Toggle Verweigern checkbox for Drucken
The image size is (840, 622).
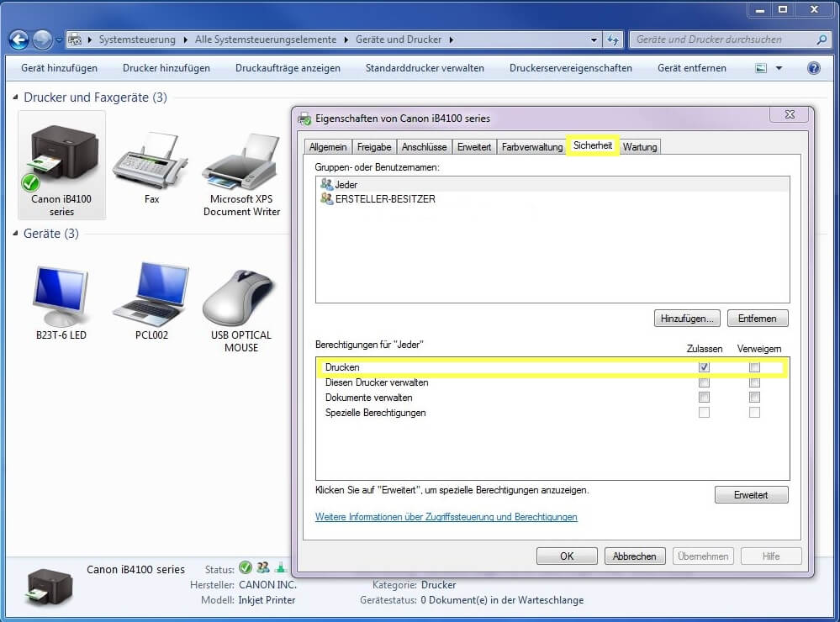[x=754, y=367]
